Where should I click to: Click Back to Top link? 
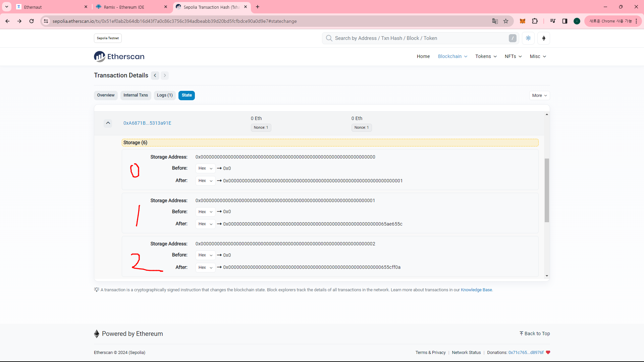tap(535, 334)
